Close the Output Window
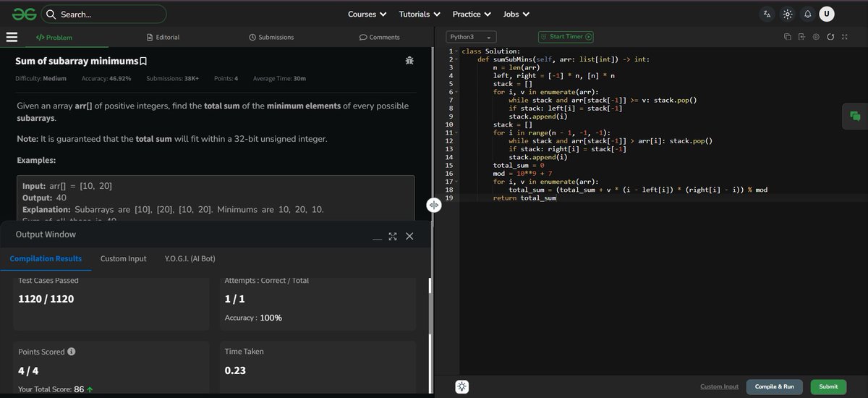868x398 pixels. tap(409, 236)
